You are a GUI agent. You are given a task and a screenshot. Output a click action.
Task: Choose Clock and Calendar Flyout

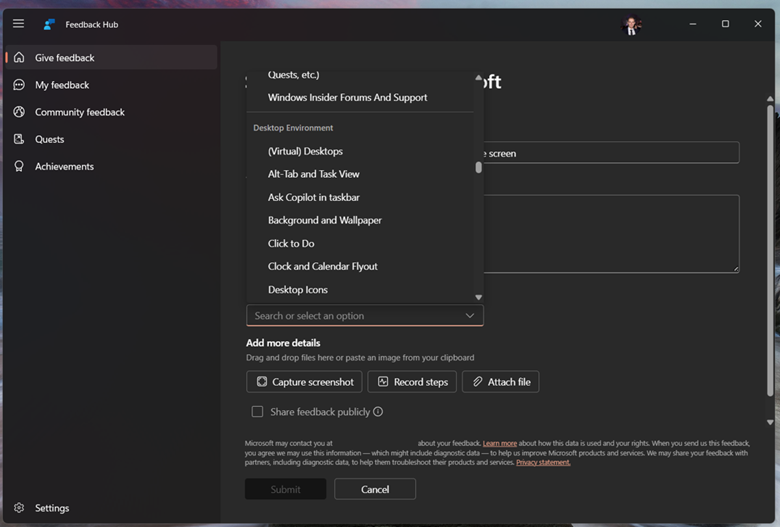click(x=322, y=267)
